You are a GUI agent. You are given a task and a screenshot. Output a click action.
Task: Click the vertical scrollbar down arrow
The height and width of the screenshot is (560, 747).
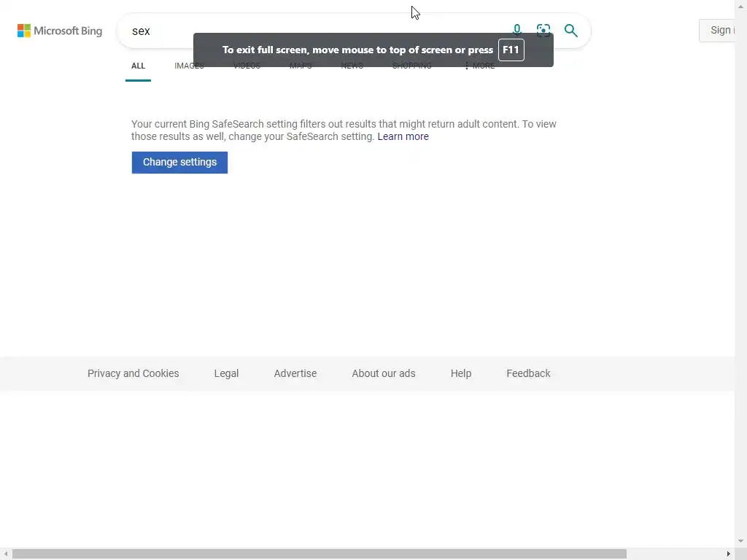coord(741,541)
